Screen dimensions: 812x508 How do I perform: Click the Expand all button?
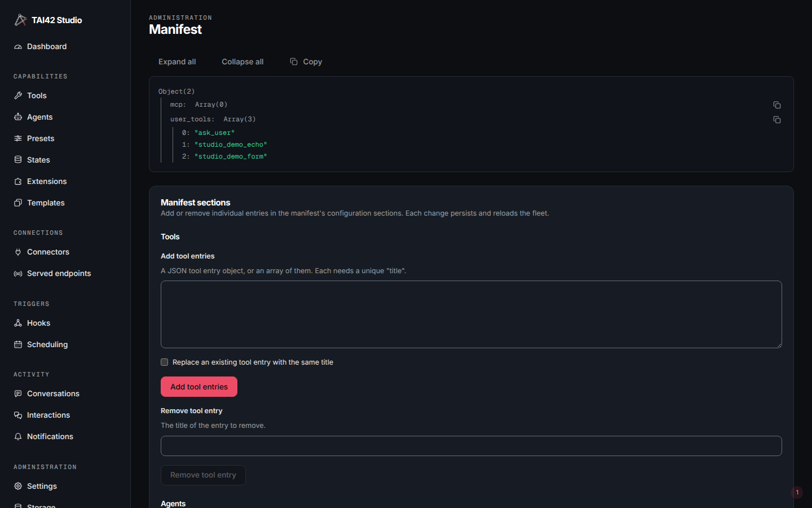pyautogui.click(x=177, y=62)
